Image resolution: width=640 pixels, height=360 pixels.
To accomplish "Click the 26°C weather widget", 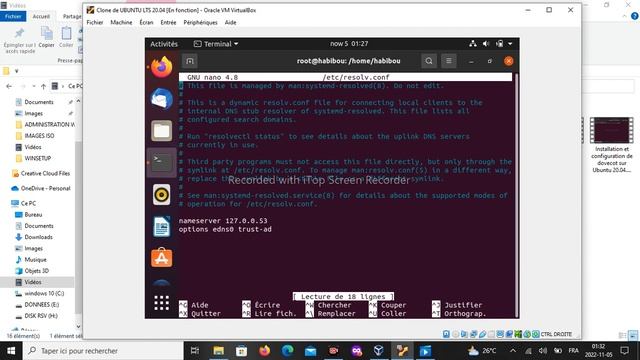I will [x=483, y=351].
